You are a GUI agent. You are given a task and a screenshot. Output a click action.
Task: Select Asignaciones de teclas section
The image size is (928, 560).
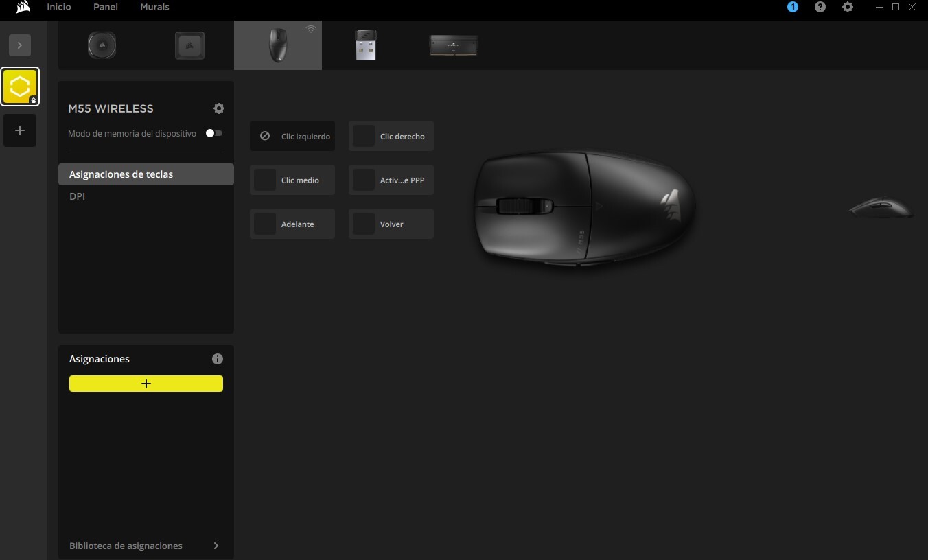[146, 174]
